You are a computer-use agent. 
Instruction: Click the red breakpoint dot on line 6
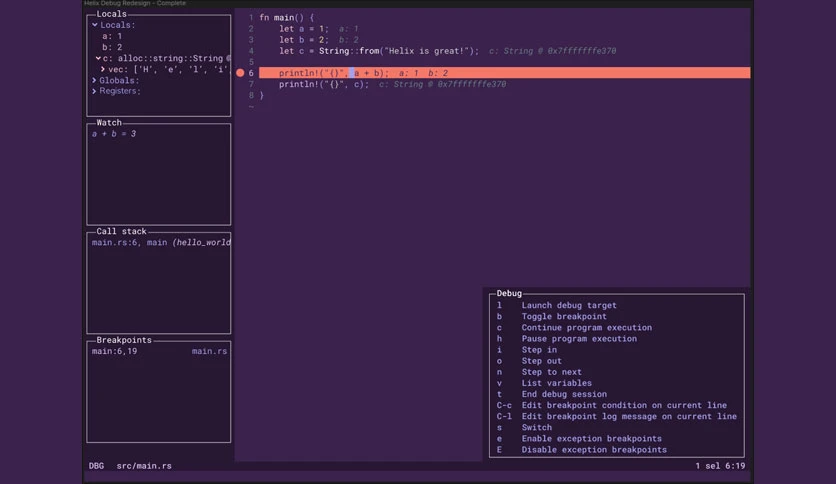pyautogui.click(x=240, y=73)
